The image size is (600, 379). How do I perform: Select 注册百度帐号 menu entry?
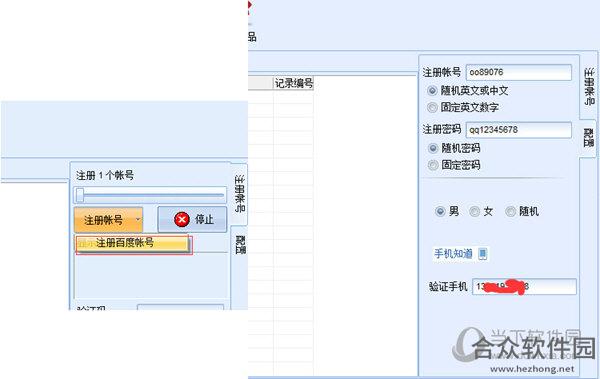click(133, 243)
